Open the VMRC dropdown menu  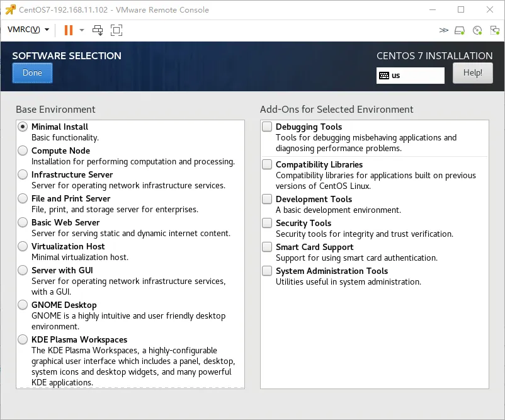click(x=28, y=30)
